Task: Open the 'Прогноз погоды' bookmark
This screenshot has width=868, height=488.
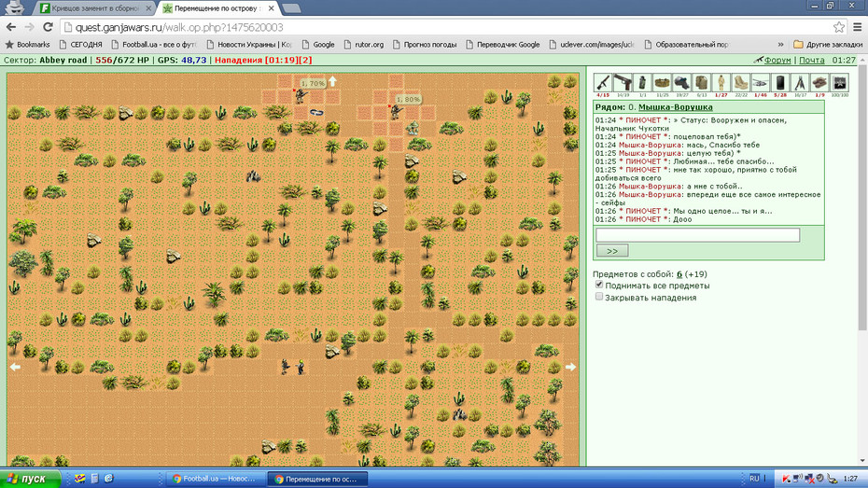Action: pyautogui.click(x=425, y=44)
